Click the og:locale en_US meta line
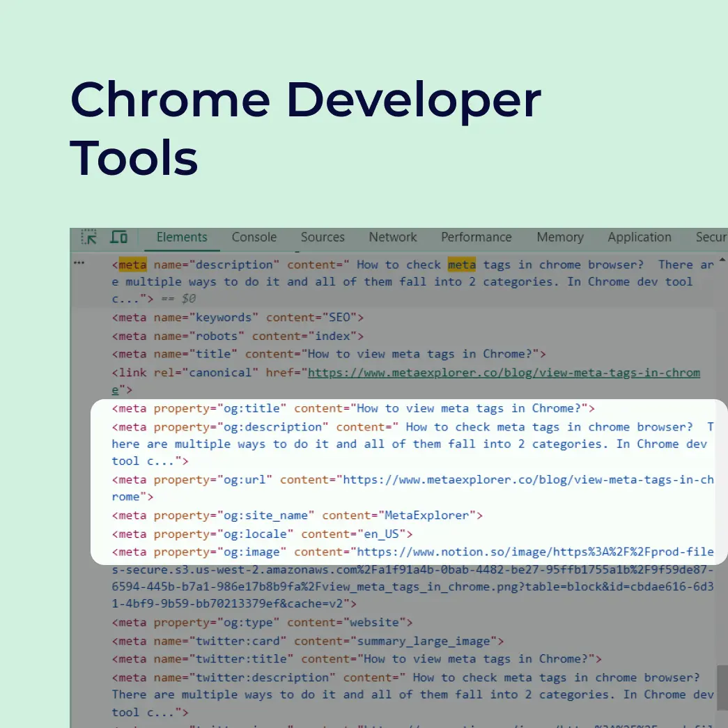Viewport: 728px width, 728px height. click(263, 534)
